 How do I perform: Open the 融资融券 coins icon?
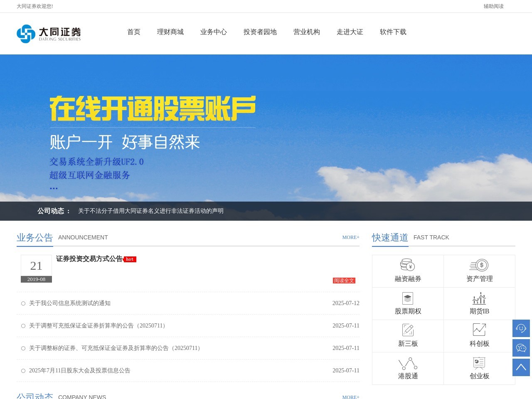pyautogui.click(x=408, y=265)
